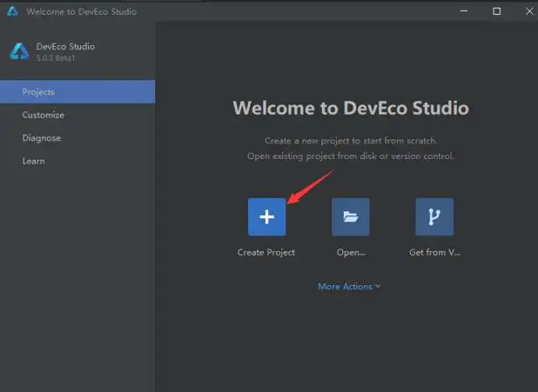
Task: Close the welcome window
Action: (529, 12)
